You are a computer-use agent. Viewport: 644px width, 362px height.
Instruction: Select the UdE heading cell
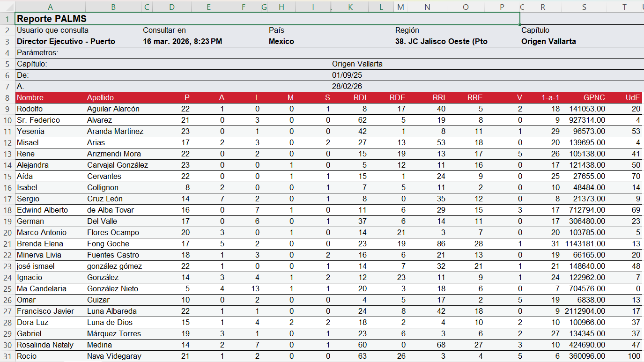click(632, 97)
